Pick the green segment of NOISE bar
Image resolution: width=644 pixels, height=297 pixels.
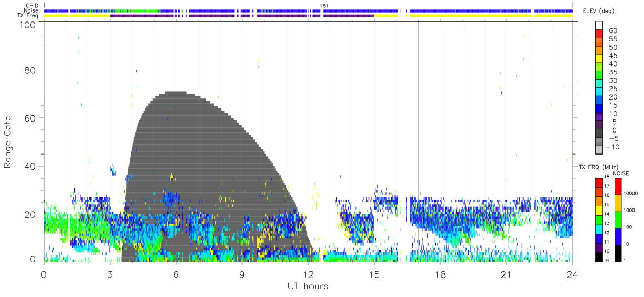click(x=617, y=219)
